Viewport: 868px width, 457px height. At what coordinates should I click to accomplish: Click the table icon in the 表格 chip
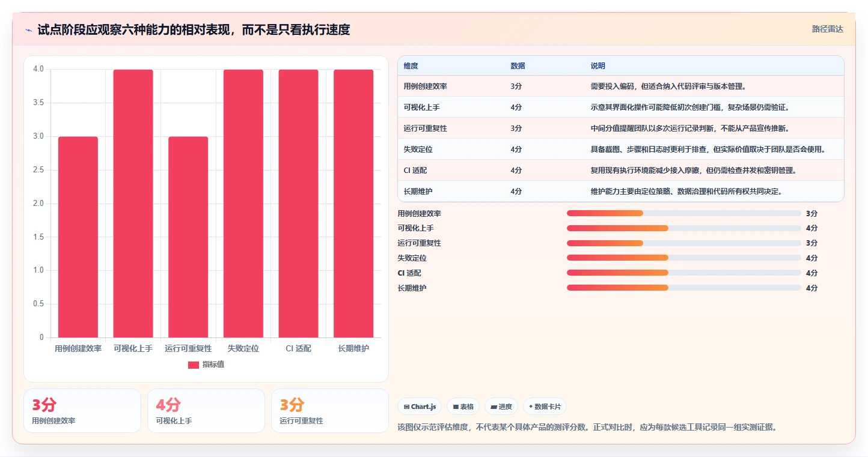point(456,407)
